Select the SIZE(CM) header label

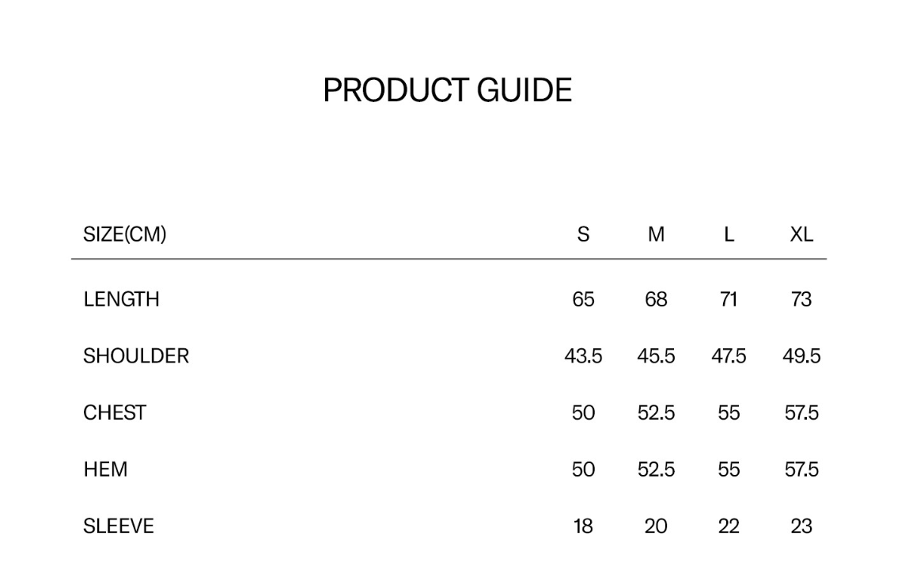[x=125, y=234]
